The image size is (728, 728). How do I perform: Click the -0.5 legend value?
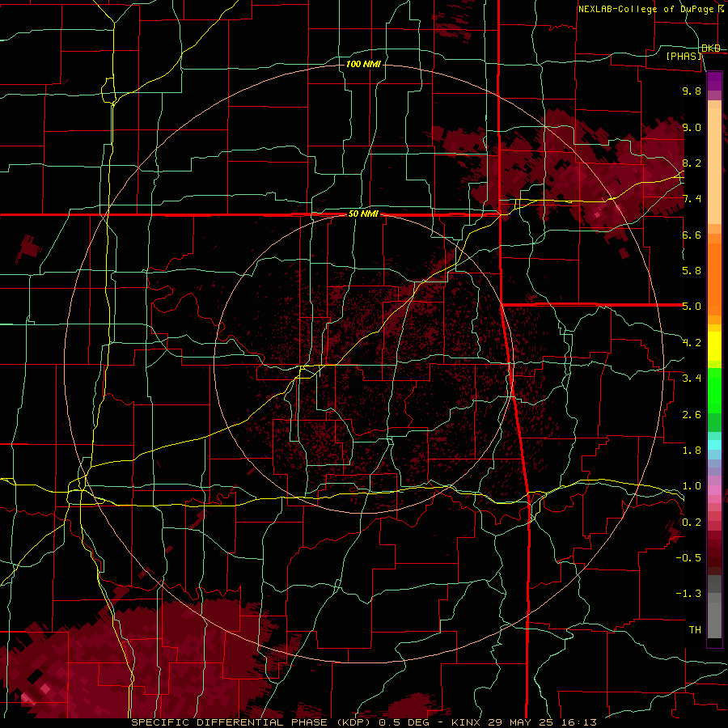pos(688,558)
